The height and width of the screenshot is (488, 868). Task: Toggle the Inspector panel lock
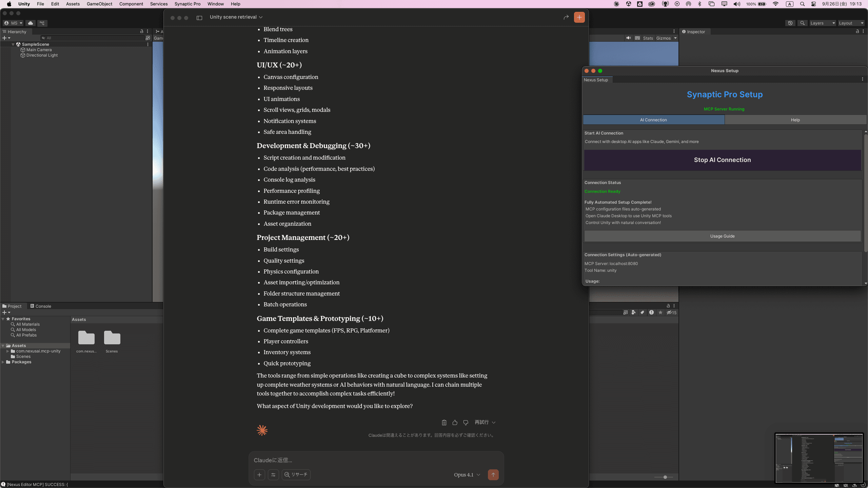(857, 31)
